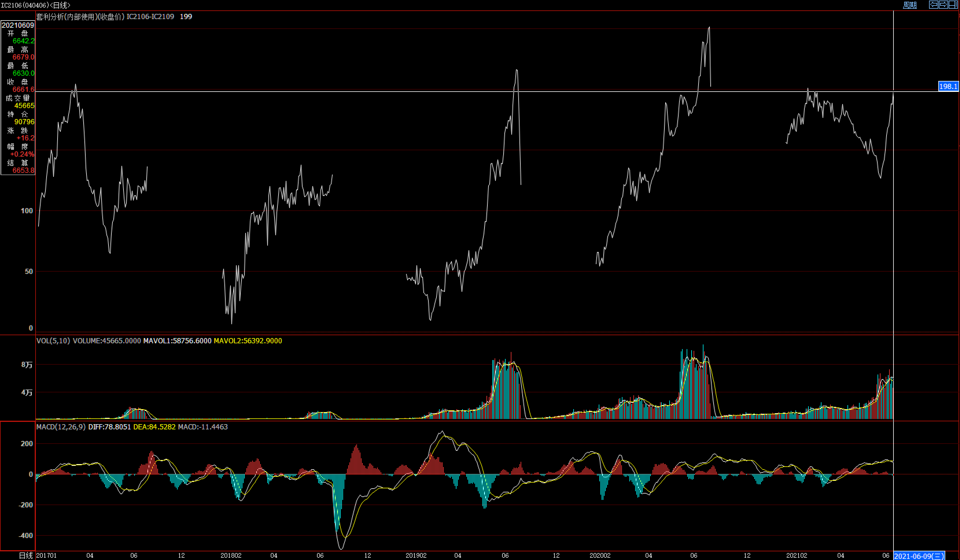Click the 202002 timeline label
Image resolution: width=960 pixels, height=560 pixels.
(600, 555)
